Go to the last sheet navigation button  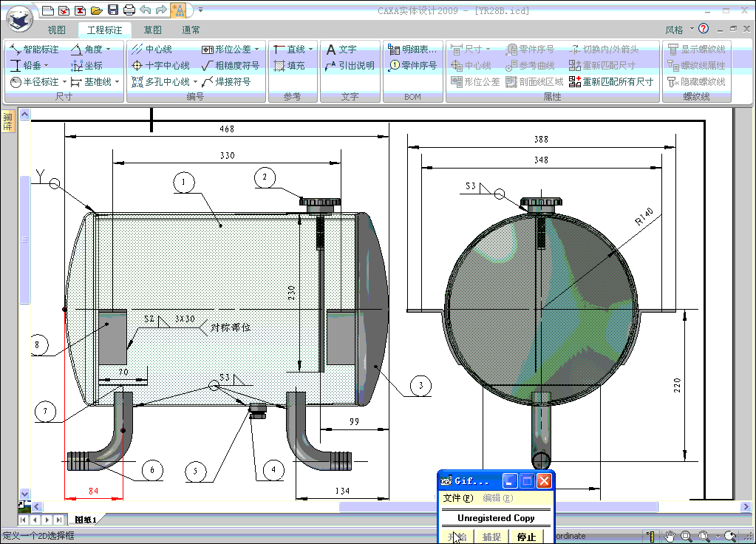59,520
